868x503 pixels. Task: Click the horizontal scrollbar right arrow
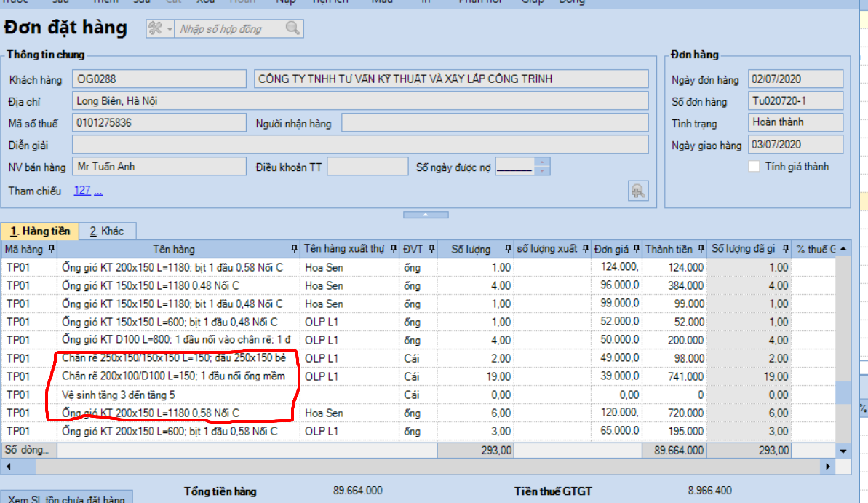pos(827,465)
